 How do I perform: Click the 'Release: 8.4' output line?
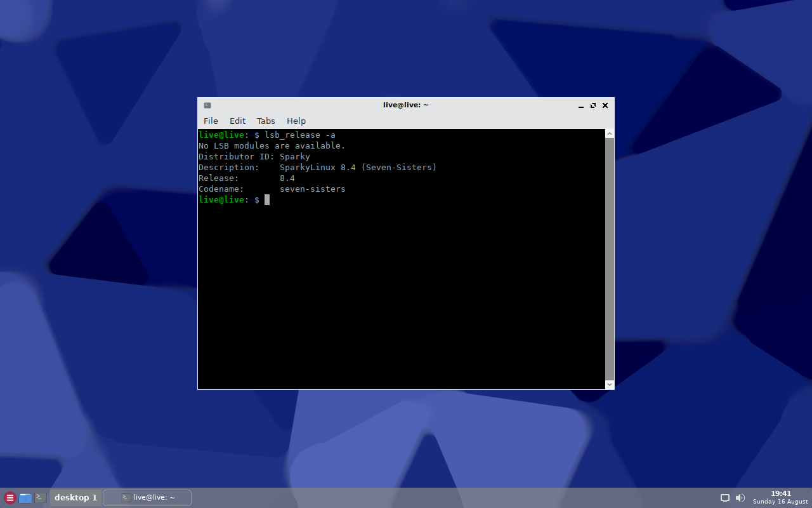247,178
